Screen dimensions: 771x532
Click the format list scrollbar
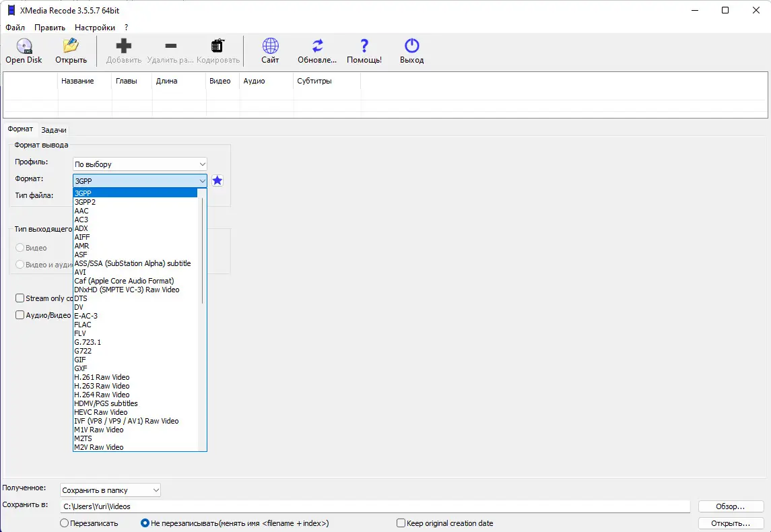202,251
